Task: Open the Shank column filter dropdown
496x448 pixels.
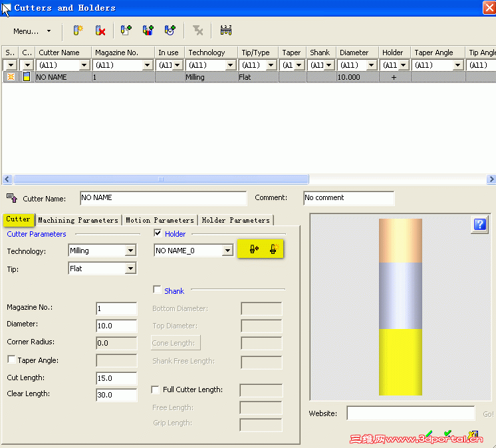Action: (329, 65)
